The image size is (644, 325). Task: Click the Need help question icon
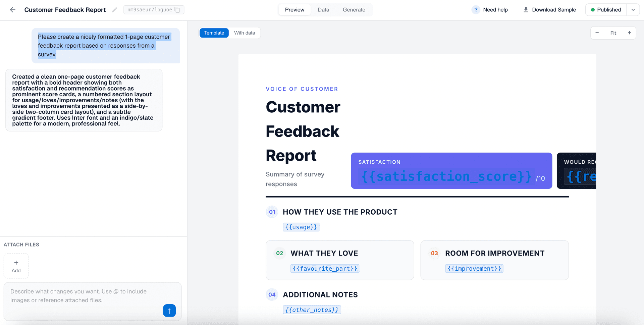(x=476, y=10)
